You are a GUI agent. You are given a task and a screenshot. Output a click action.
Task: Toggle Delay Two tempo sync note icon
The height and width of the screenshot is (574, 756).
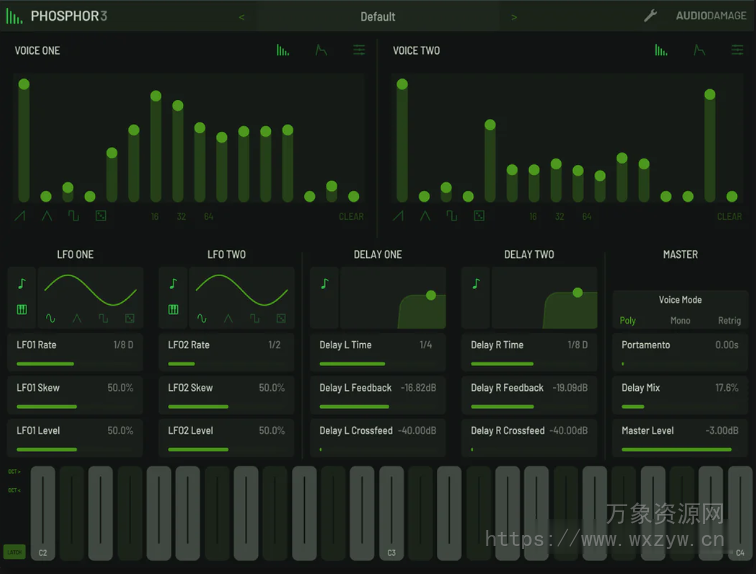476,284
